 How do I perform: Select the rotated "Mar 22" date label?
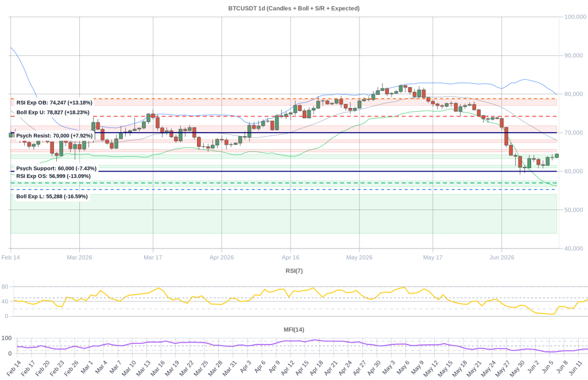point(186,369)
